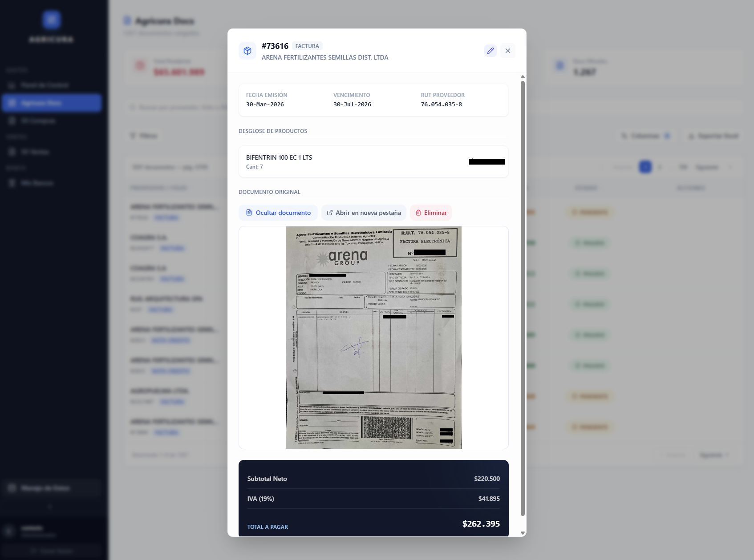Click the external-link icon in Abrir en nueva pestaña
The height and width of the screenshot is (560, 754).
330,213
